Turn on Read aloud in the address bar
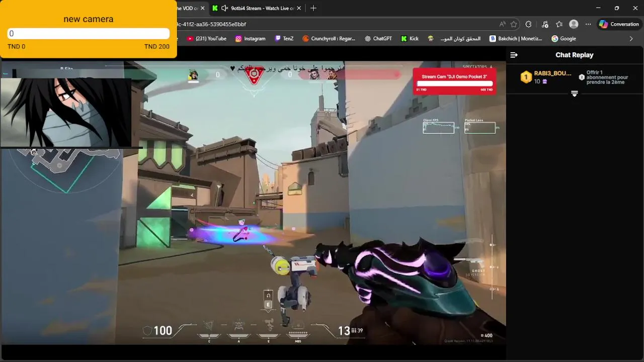 [502, 24]
